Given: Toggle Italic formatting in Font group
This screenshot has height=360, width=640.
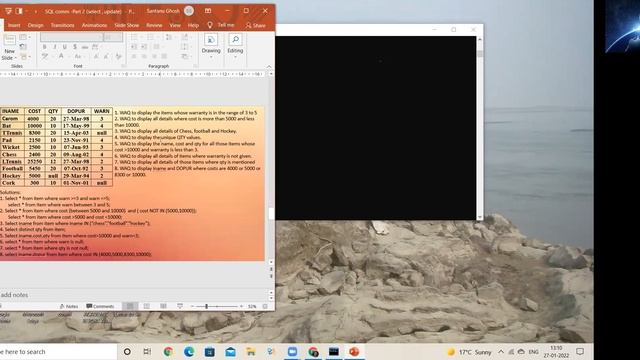Looking at the screenshot, I should [55, 47].
